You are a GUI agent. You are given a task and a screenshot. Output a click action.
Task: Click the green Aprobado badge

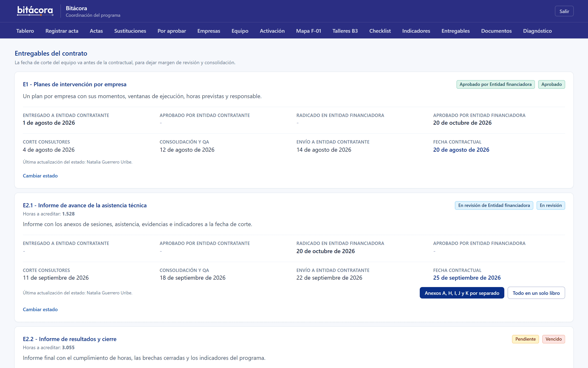point(551,84)
